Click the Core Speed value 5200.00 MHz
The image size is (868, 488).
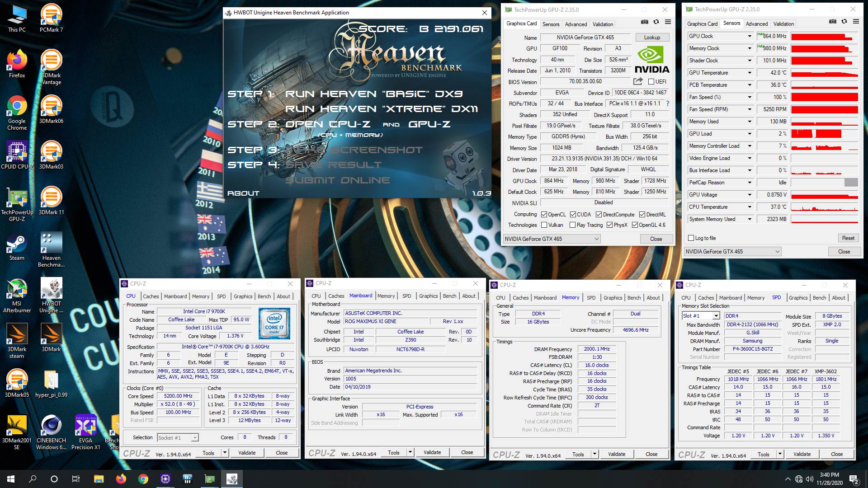coord(178,396)
